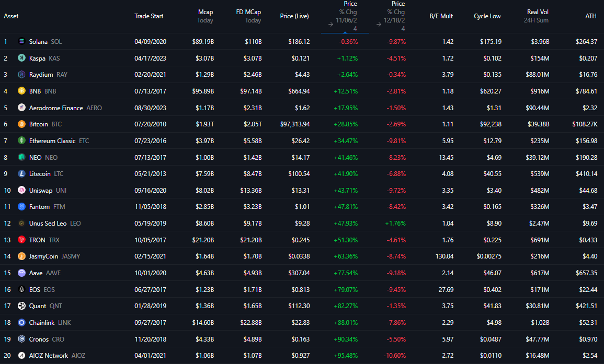Select Uniswap FD MCap $13.36B
604x364 pixels.
[x=251, y=191]
